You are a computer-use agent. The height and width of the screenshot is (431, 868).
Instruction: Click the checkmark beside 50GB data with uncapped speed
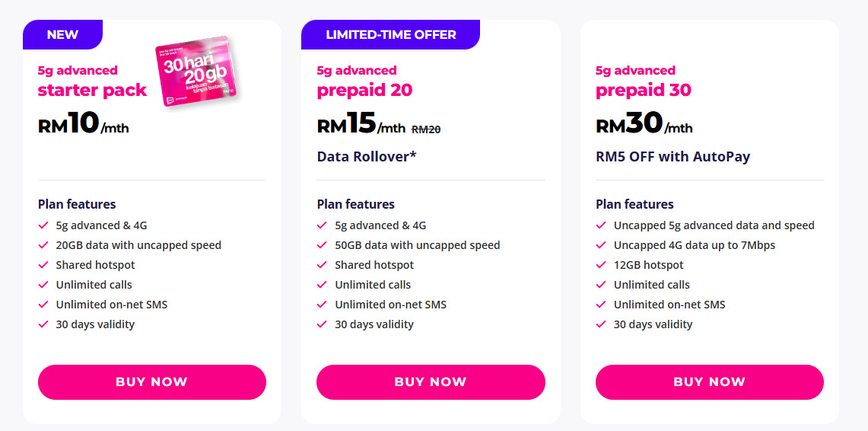323,245
